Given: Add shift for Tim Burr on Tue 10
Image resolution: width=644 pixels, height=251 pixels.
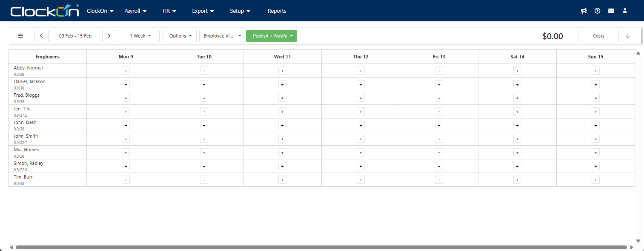Looking at the screenshot, I should 204,180.
